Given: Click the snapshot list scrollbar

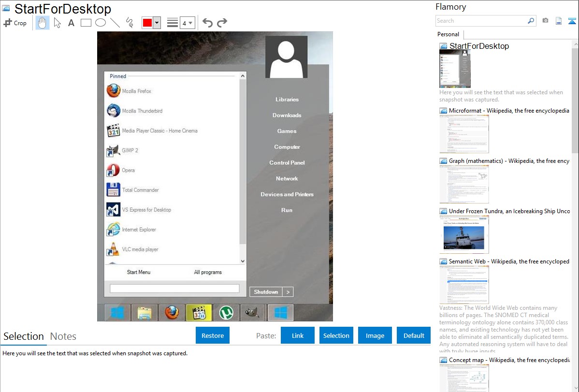Looking at the screenshot, I should click(575, 100).
